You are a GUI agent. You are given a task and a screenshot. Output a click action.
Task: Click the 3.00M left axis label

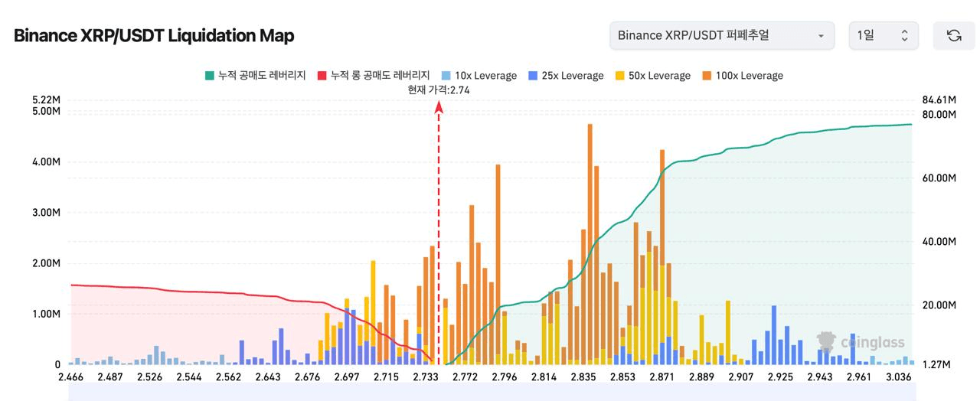click(46, 212)
